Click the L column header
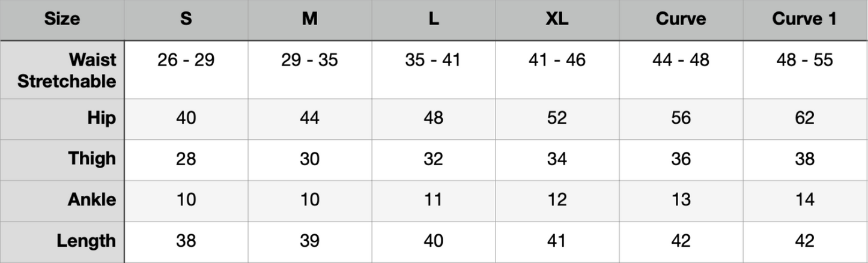Screen dimensions: 868x263 [x=434, y=20]
